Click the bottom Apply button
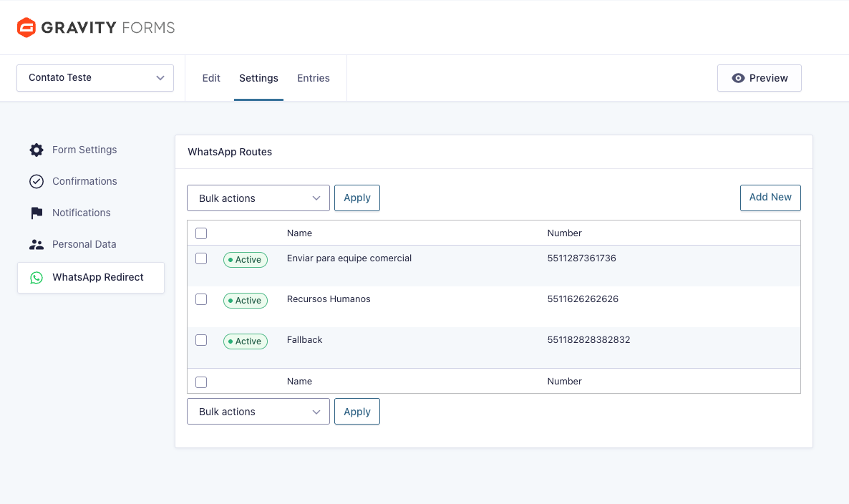849x504 pixels. [356, 412]
